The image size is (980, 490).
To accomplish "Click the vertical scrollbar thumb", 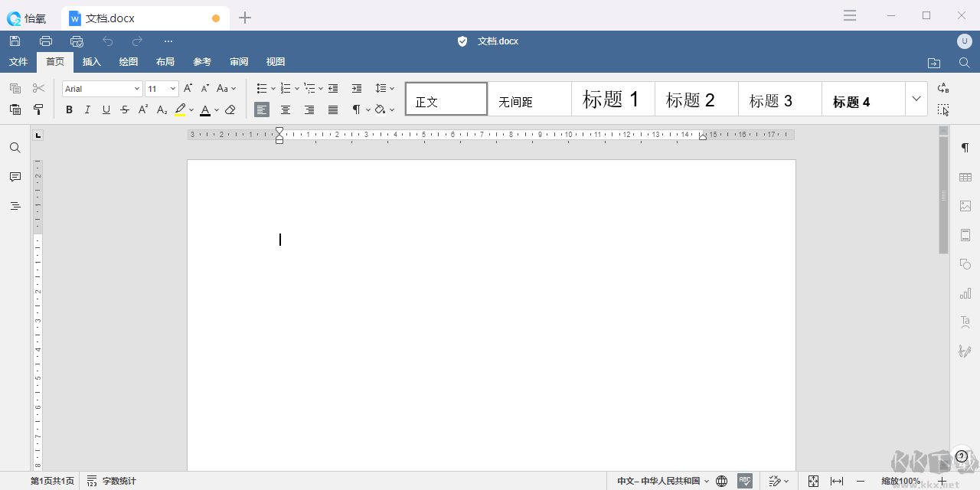I will coord(943,195).
